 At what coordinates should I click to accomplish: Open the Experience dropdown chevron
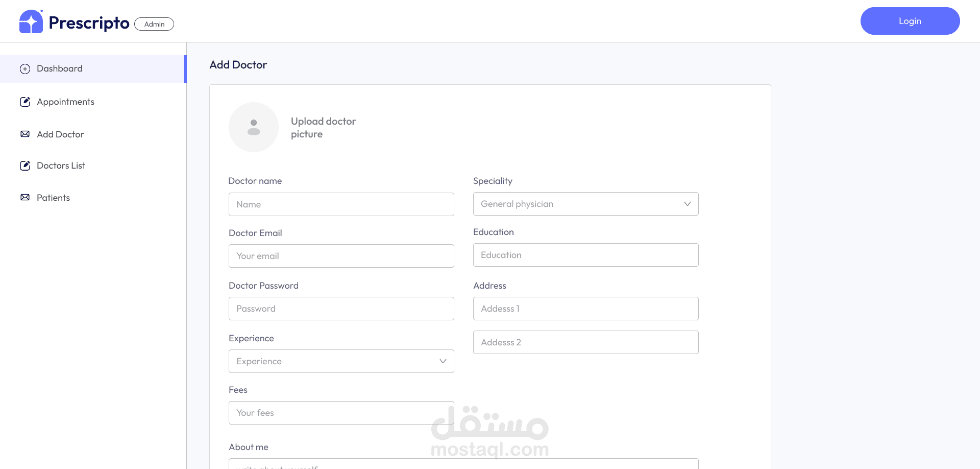tap(443, 361)
